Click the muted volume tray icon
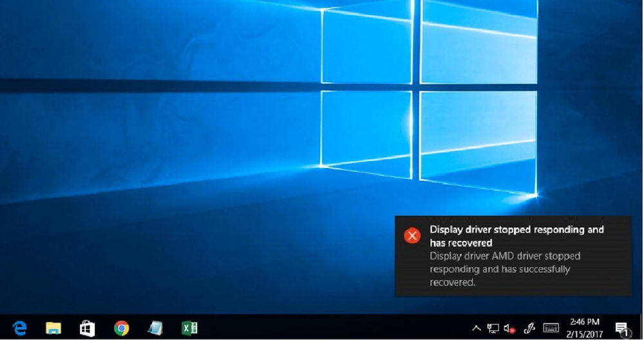This screenshot has height=340, width=644. pyautogui.click(x=509, y=328)
